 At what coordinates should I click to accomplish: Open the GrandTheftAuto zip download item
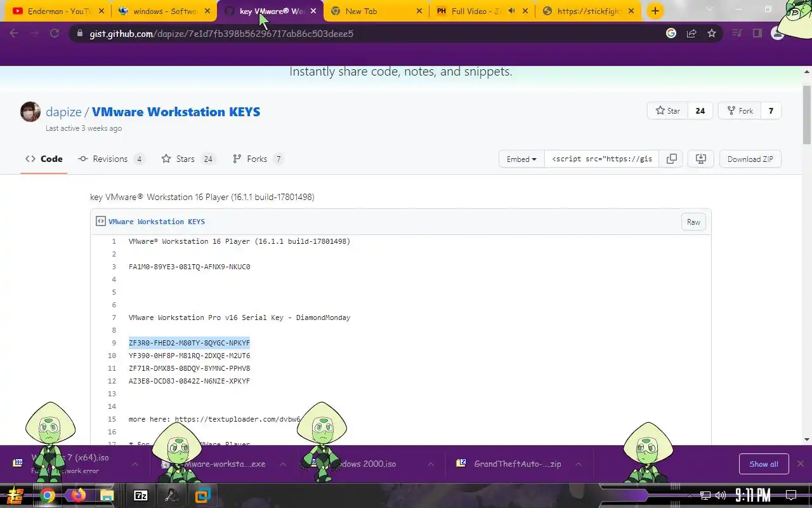click(511, 464)
